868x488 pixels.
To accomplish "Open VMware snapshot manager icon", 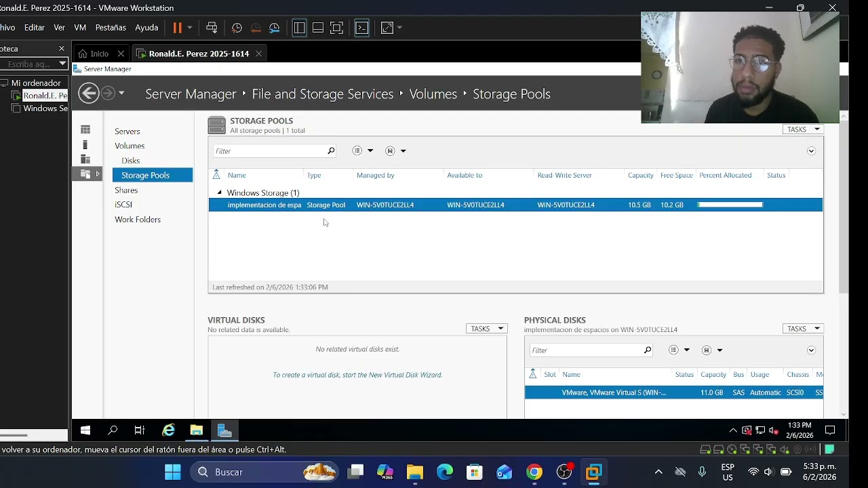I will pyautogui.click(x=275, y=28).
